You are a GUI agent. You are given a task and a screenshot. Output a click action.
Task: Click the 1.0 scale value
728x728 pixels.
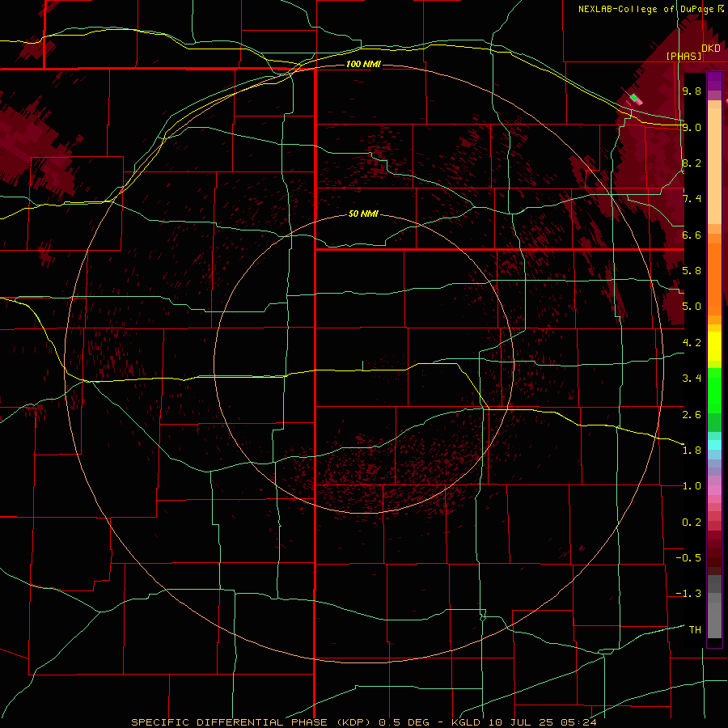pyautogui.click(x=692, y=486)
